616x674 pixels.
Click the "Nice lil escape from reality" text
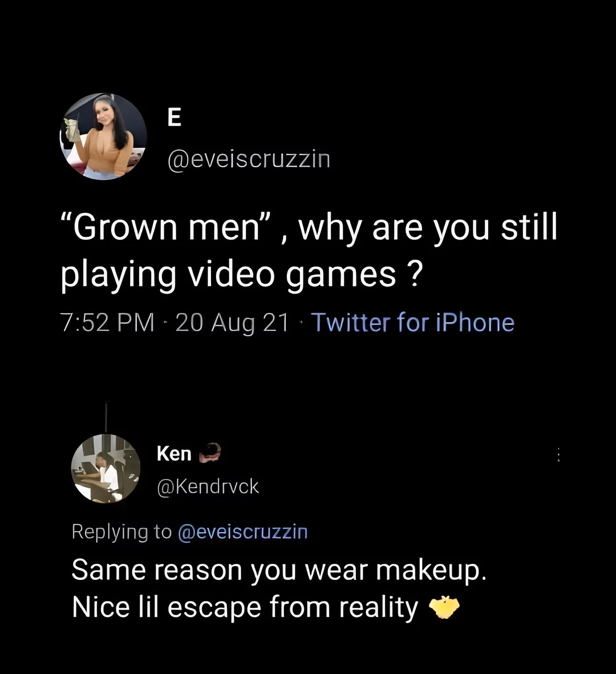click(245, 607)
